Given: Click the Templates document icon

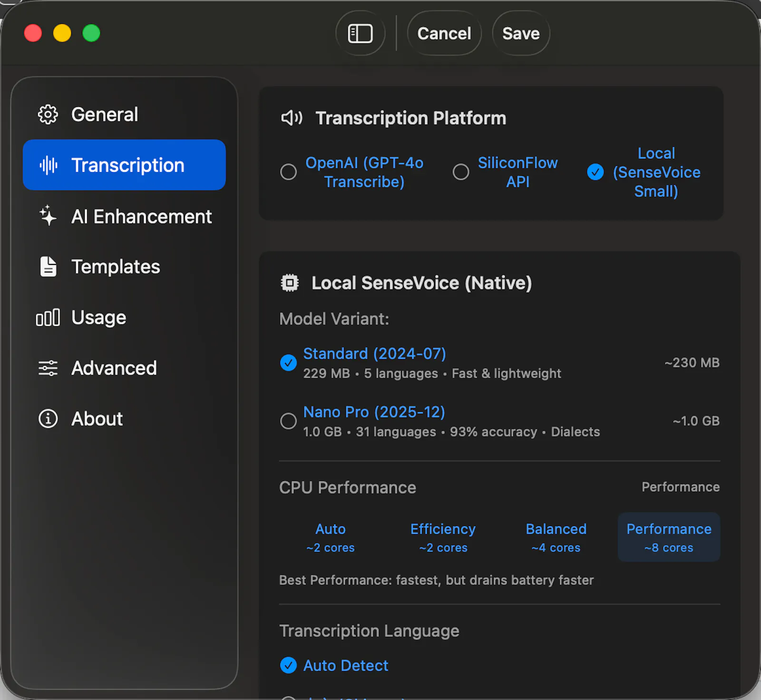Looking at the screenshot, I should [x=48, y=266].
